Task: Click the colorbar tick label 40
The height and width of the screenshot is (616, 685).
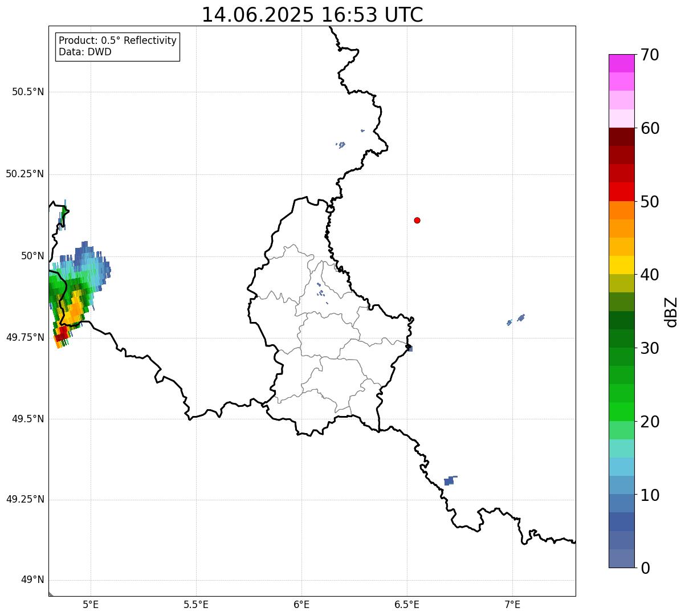Action: coord(650,275)
